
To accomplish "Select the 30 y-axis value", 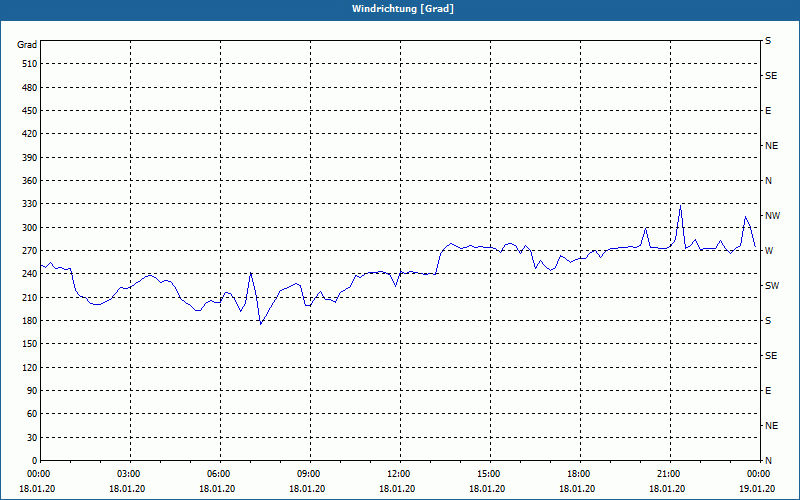I will (32, 438).
